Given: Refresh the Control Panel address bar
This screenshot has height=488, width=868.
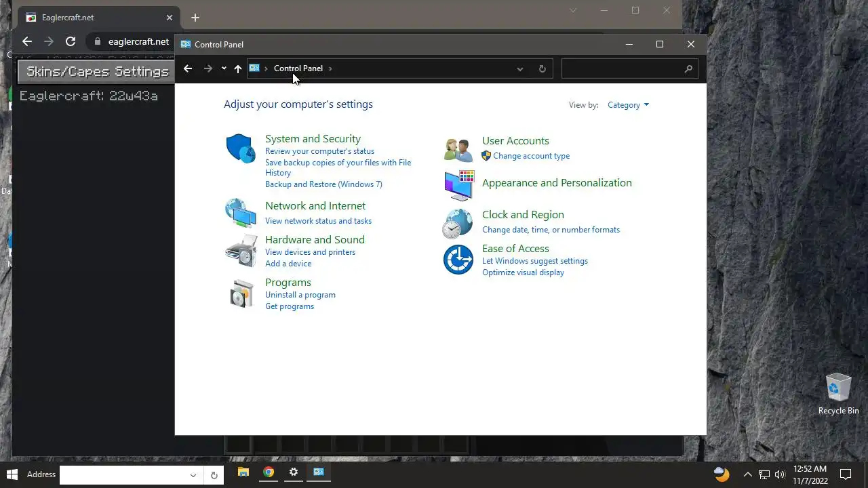Looking at the screenshot, I should click(542, 68).
